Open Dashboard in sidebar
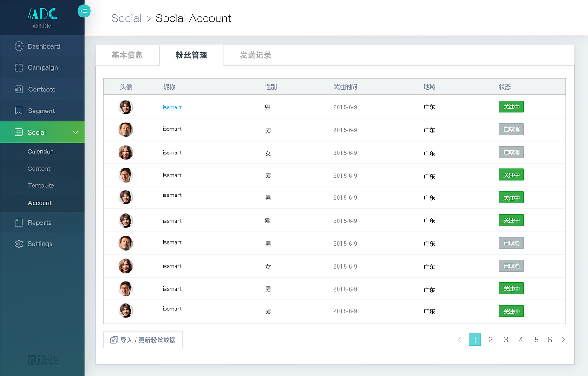 (42, 46)
